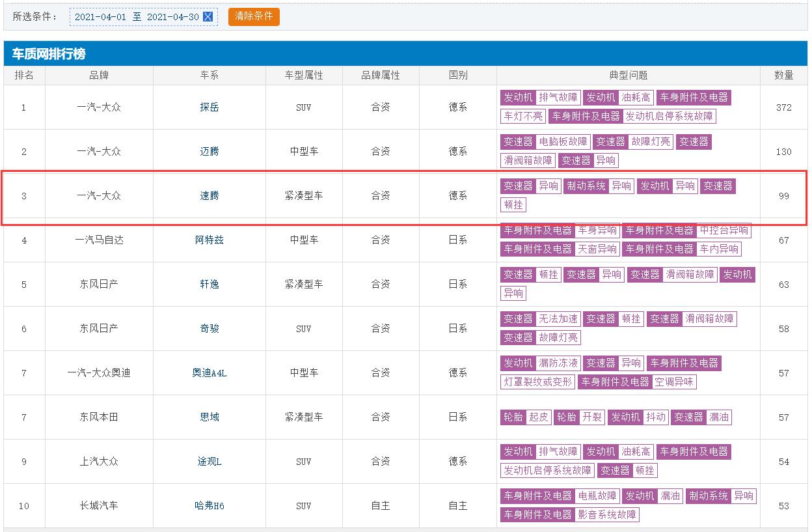Click the 途观L series link
This screenshot has height=532, width=812.
[x=210, y=462]
